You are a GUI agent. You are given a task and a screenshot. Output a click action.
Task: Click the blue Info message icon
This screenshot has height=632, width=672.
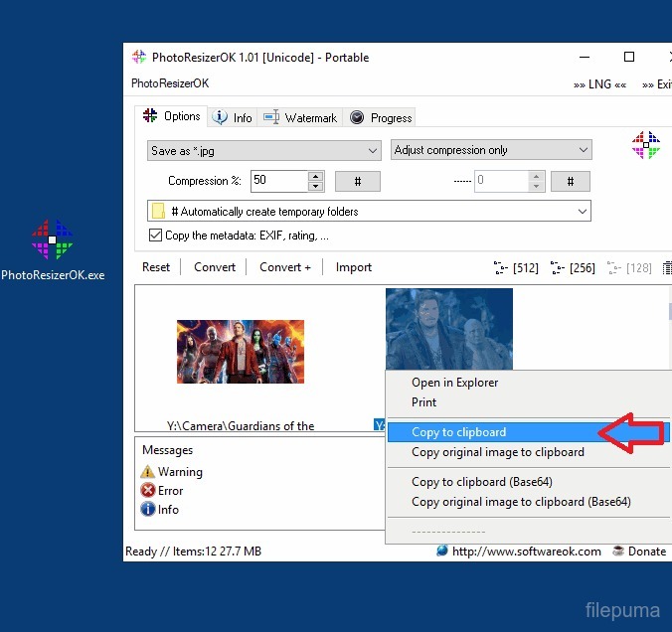(x=148, y=509)
